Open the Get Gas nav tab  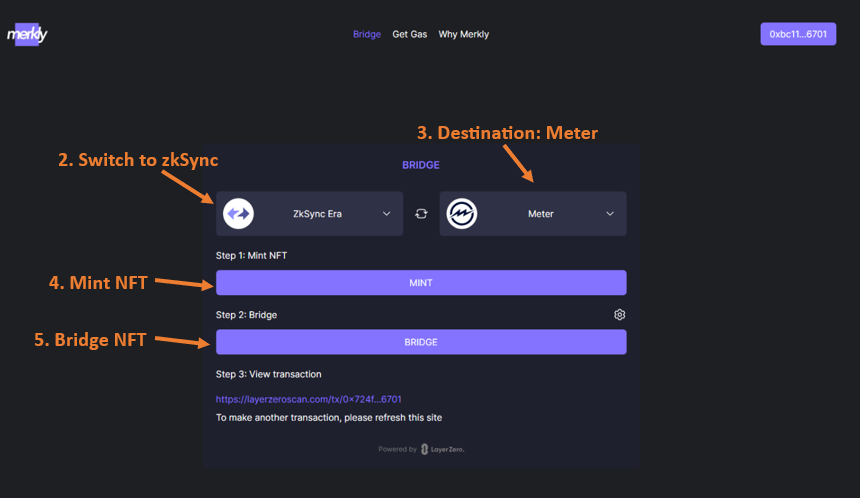(410, 34)
